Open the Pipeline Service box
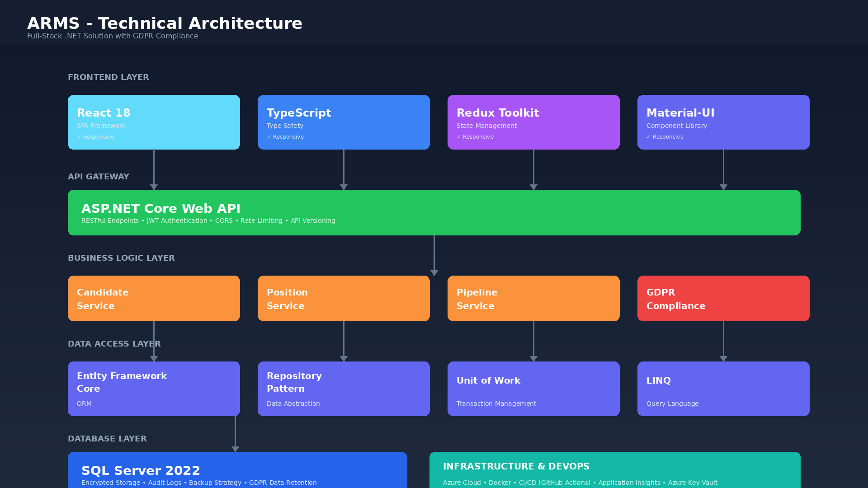 coord(533,298)
